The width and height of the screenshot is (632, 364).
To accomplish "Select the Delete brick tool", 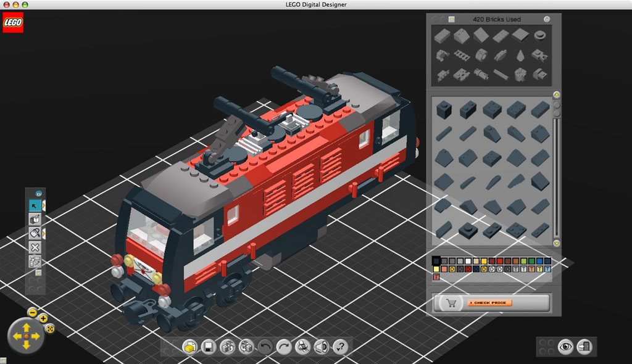I will [35, 247].
